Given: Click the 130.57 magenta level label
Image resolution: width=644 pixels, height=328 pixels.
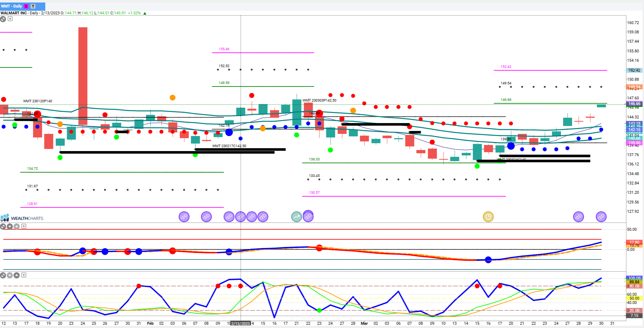Looking at the screenshot, I should [x=314, y=193].
